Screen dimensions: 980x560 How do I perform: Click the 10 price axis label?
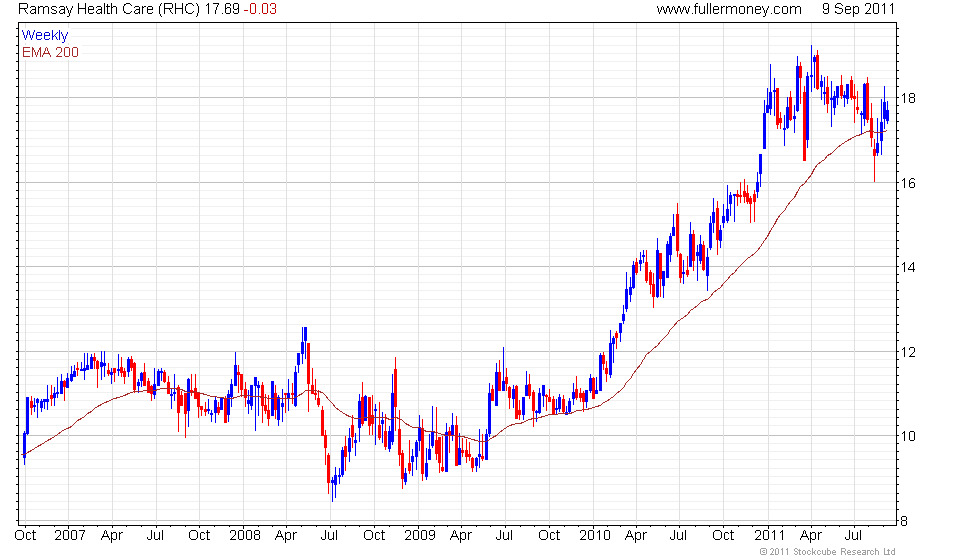point(908,436)
